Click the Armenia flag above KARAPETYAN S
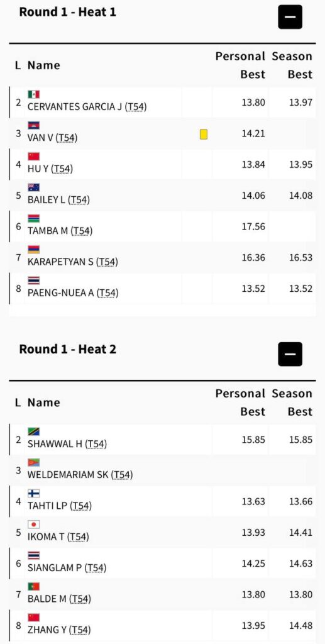This screenshot has height=644, width=325. pos(34,249)
